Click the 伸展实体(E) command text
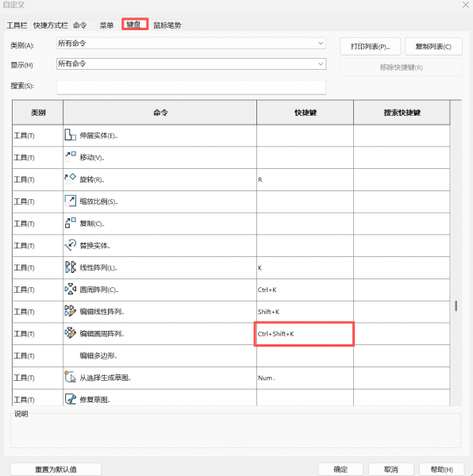 98,136
